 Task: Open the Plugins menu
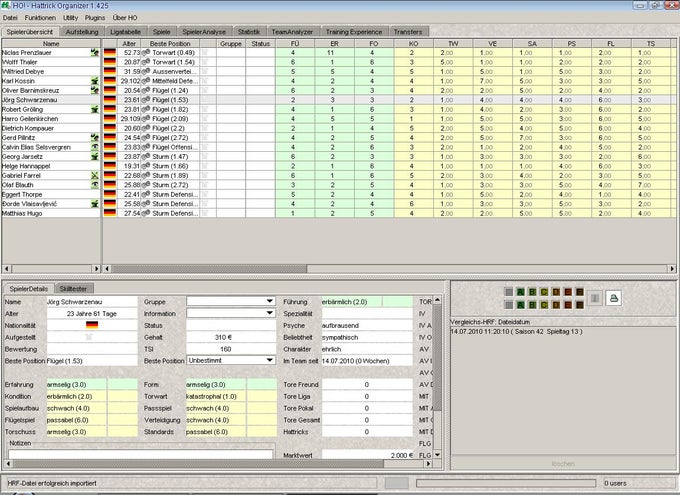95,18
